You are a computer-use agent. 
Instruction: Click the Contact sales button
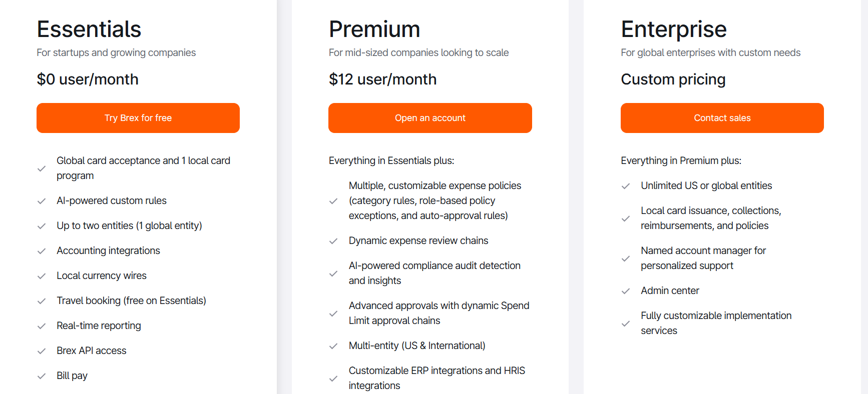(x=722, y=118)
